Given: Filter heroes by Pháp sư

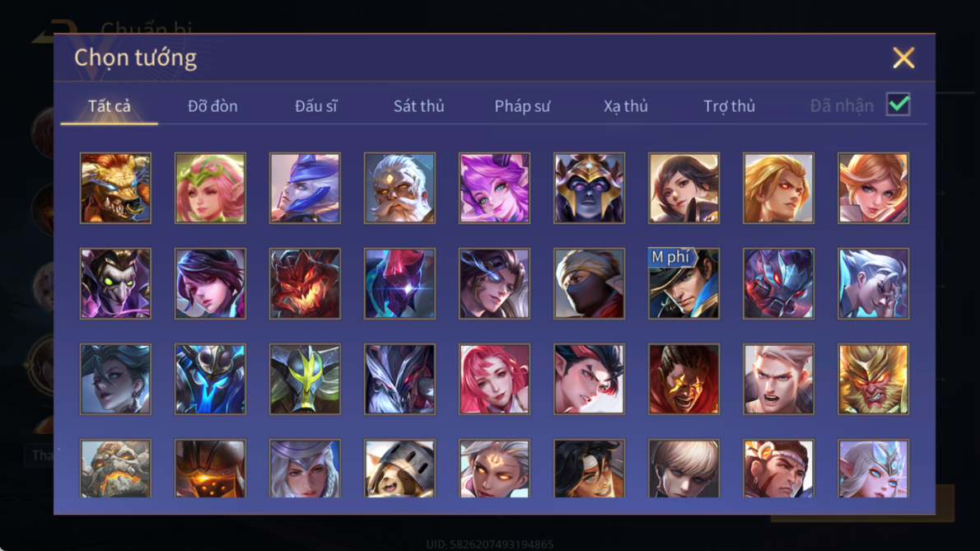Looking at the screenshot, I should (x=522, y=106).
